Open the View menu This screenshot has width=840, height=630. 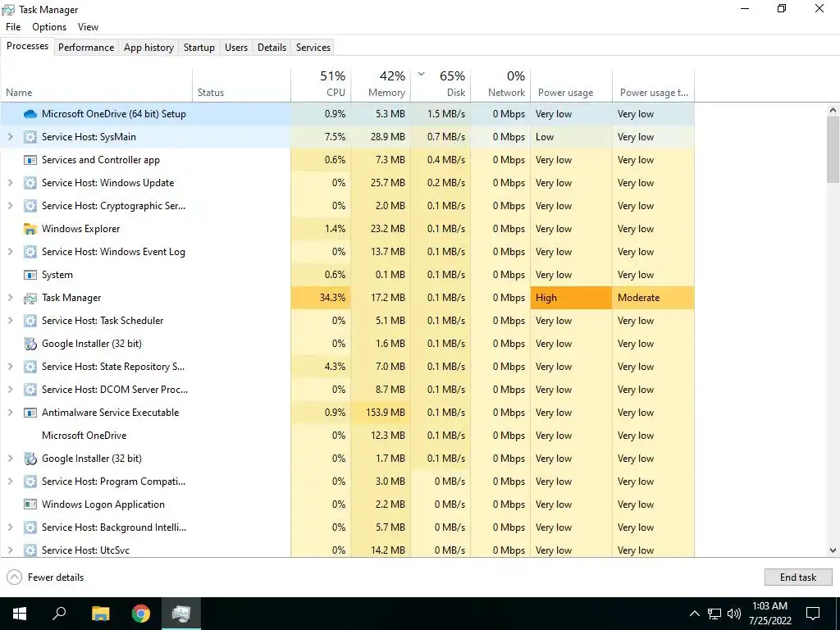point(88,27)
